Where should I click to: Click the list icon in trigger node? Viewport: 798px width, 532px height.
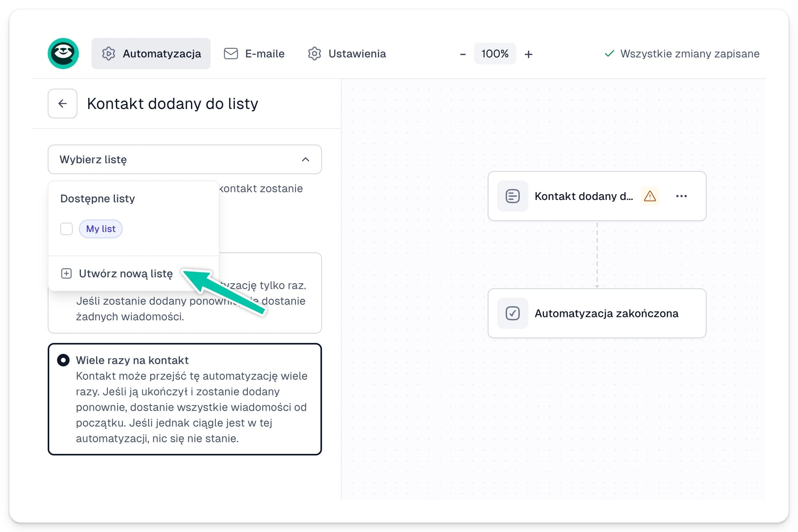pos(513,196)
